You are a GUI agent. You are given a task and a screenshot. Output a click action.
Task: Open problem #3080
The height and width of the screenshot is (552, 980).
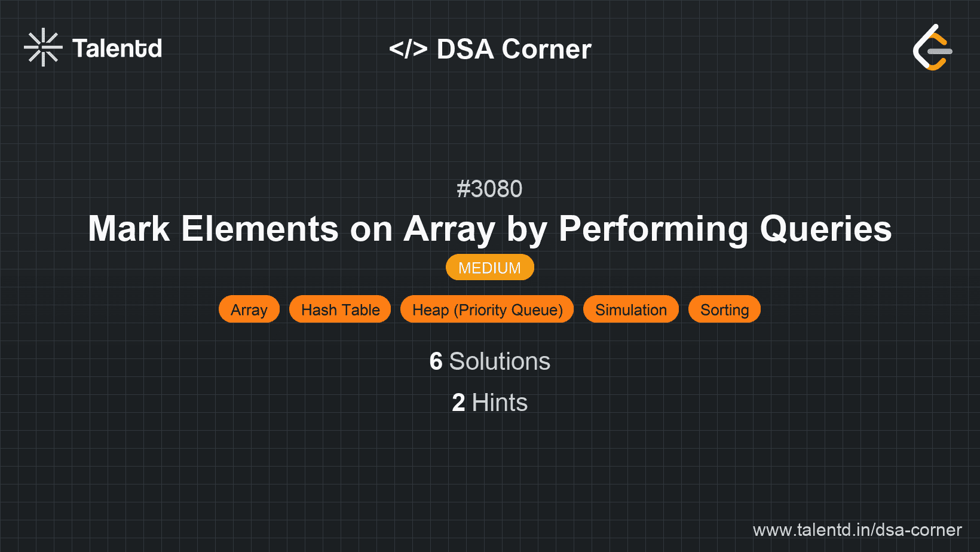coord(489,189)
